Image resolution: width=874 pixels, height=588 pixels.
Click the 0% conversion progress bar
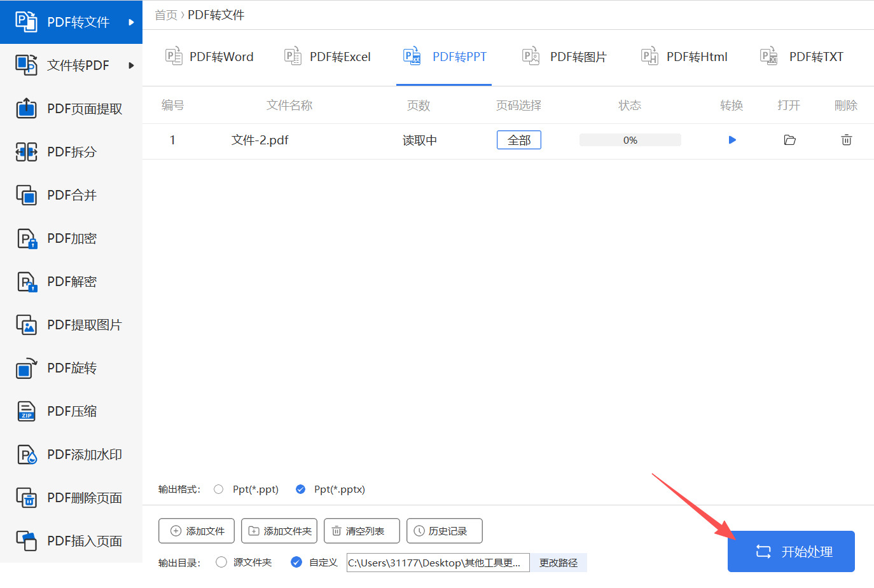pos(630,140)
